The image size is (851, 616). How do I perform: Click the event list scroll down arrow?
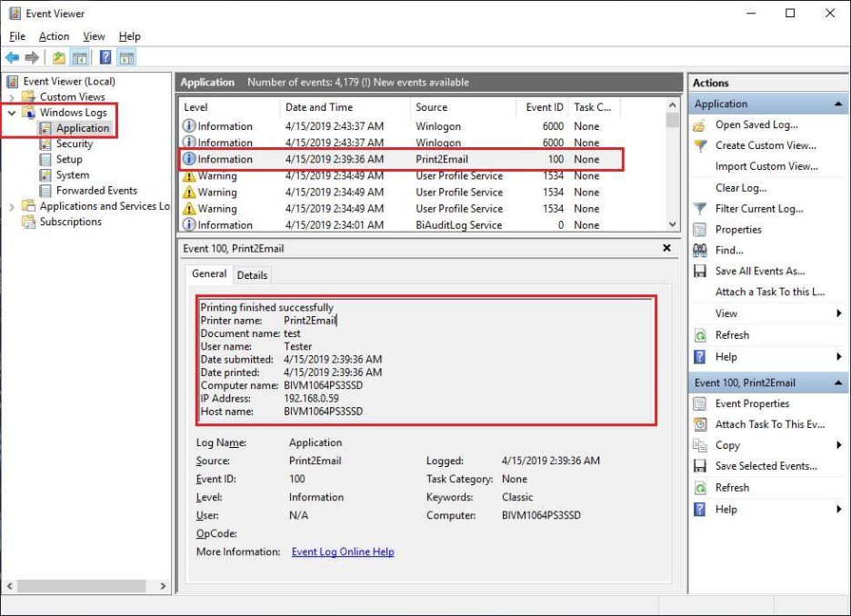point(673,224)
